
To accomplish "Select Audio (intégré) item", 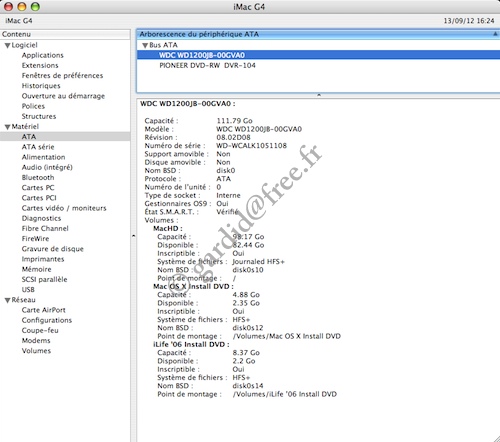I will click(47, 167).
